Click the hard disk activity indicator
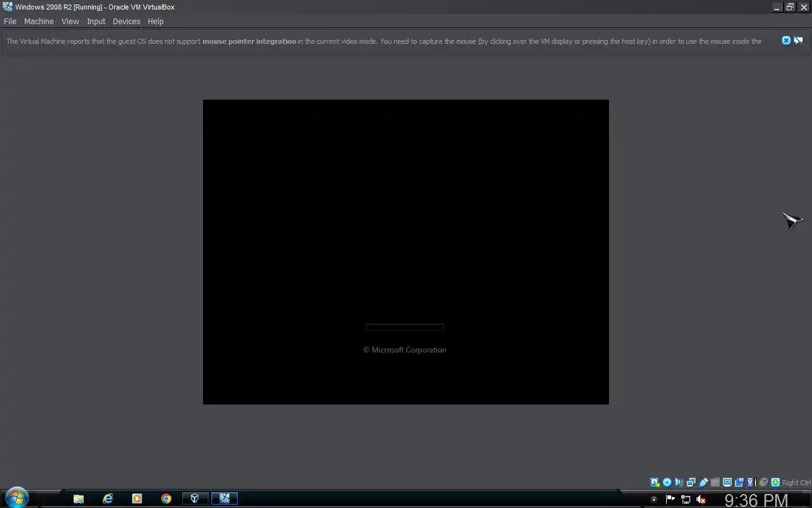This screenshot has height=508, width=812. [x=655, y=483]
